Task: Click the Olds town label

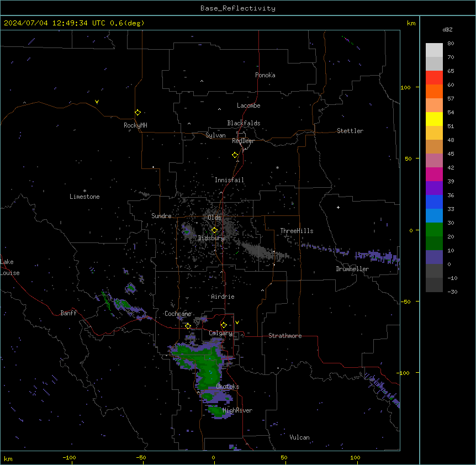Action: click(x=214, y=218)
